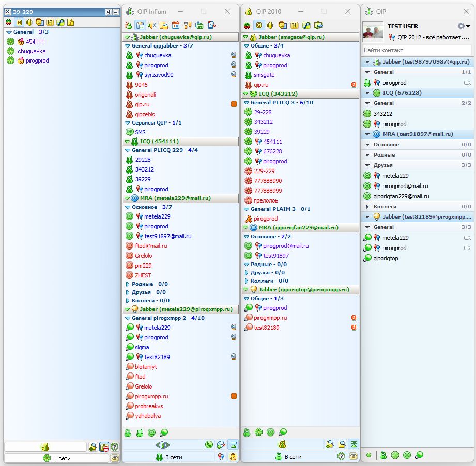Toggle groups G button in QIP 2010 toolbar

pos(259,25)
